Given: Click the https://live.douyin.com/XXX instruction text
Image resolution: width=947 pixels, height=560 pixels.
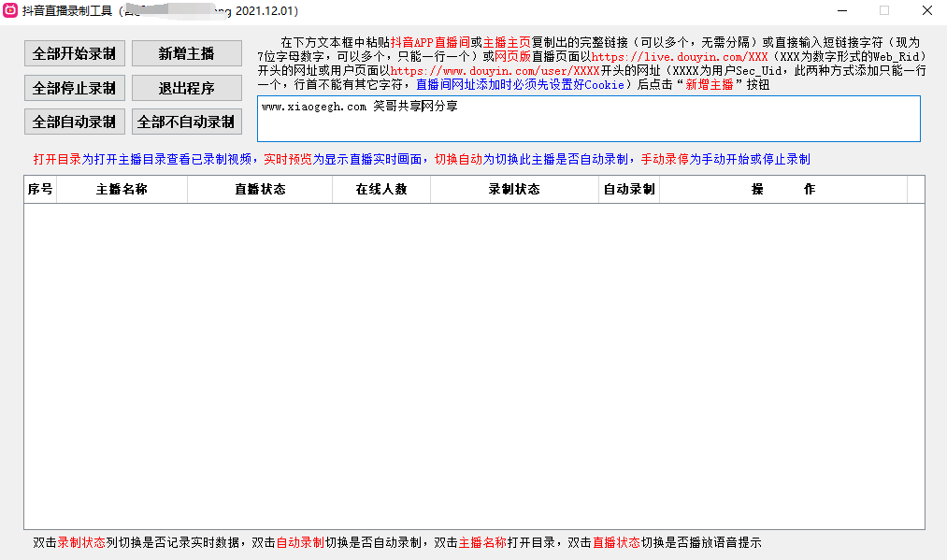Looking at the screenshot, I should [680, 57].
